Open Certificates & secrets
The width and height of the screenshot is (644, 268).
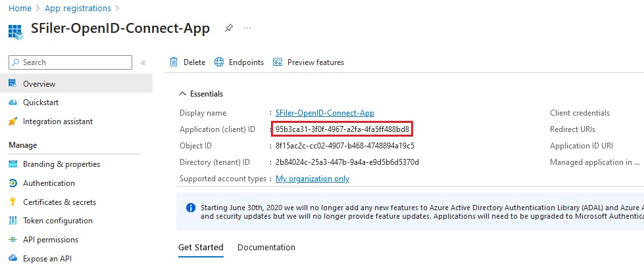(x=60, y=202)
